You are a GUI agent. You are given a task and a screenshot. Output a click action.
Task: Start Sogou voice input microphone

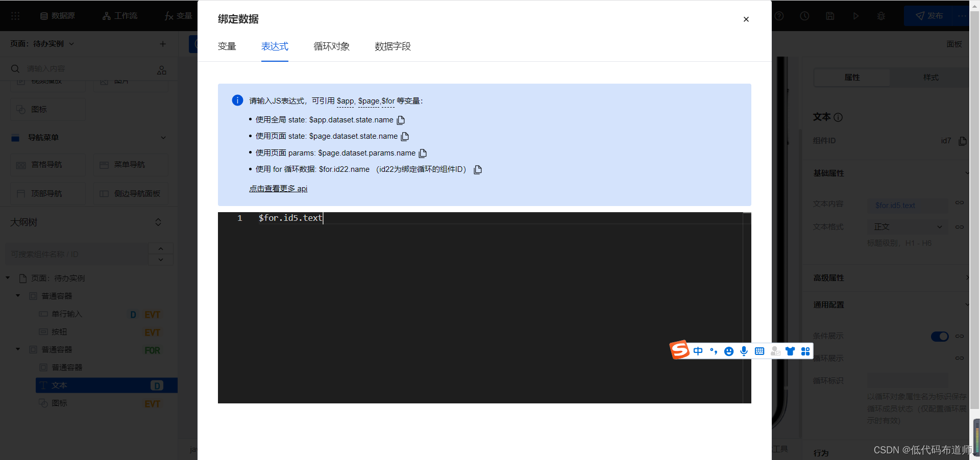click(x=744, y=351)
